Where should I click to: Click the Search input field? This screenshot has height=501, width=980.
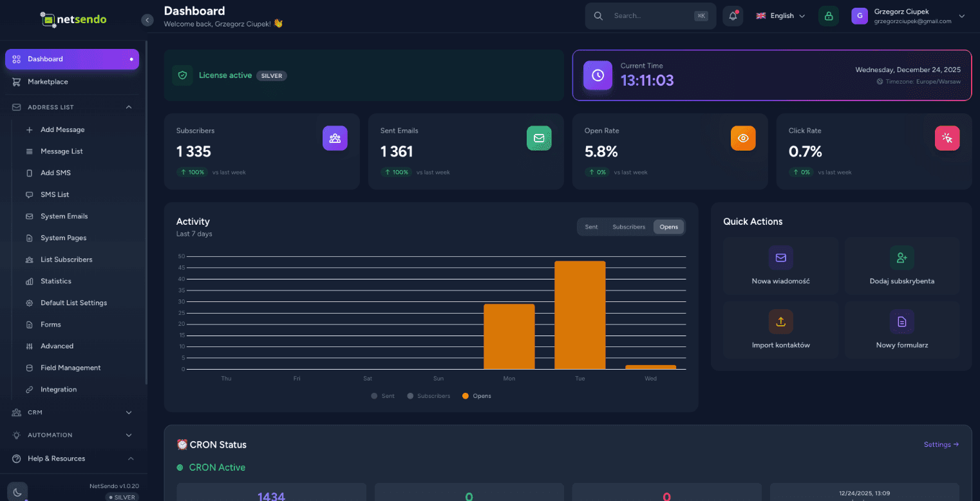pyautogui.click(x=650, y=15)
